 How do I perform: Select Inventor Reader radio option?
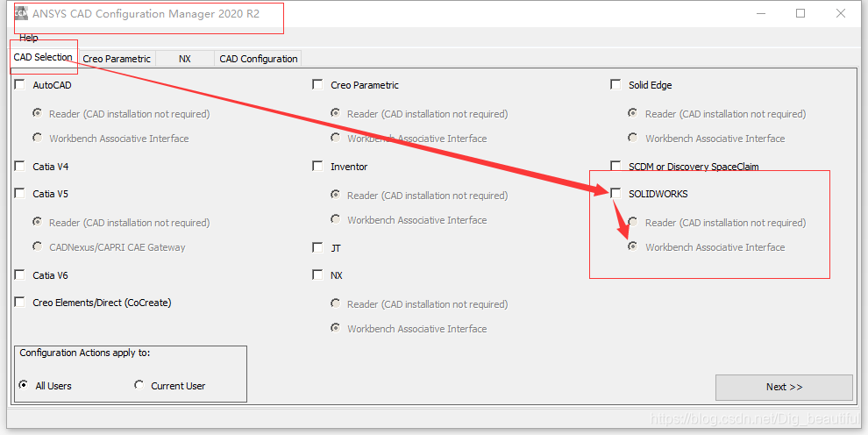pyautogui.click(x=336, y=194)
